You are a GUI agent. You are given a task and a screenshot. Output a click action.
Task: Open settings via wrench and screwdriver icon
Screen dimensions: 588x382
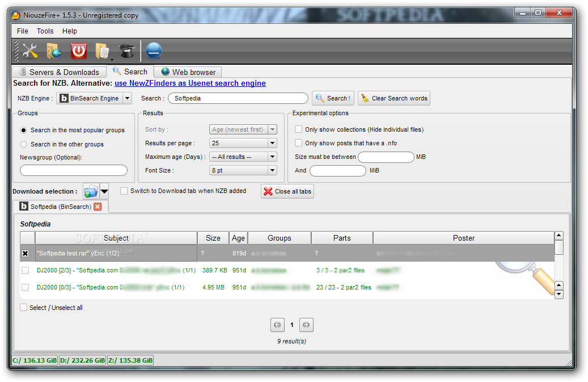30,51
